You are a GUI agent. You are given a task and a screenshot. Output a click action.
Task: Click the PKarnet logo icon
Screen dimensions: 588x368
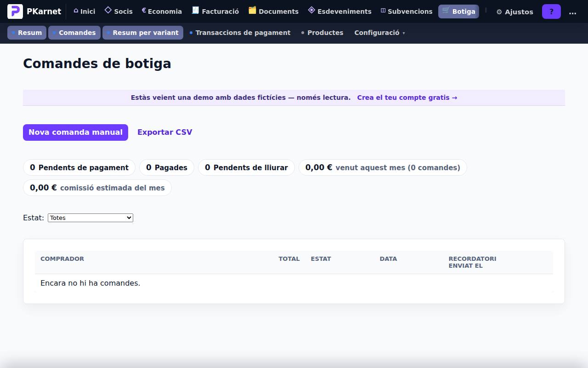15,11
